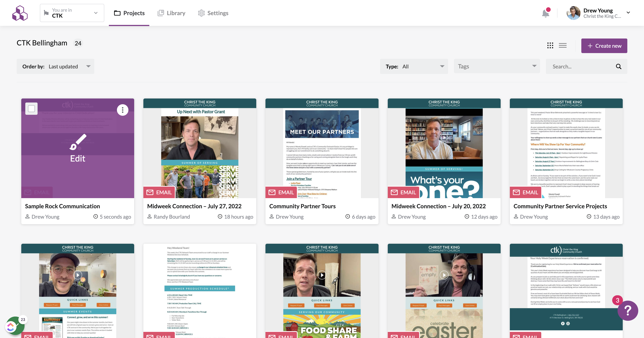
Task: Open Community Partner Service Projects title
Action: pyautogui.click(x=560, y=206)
